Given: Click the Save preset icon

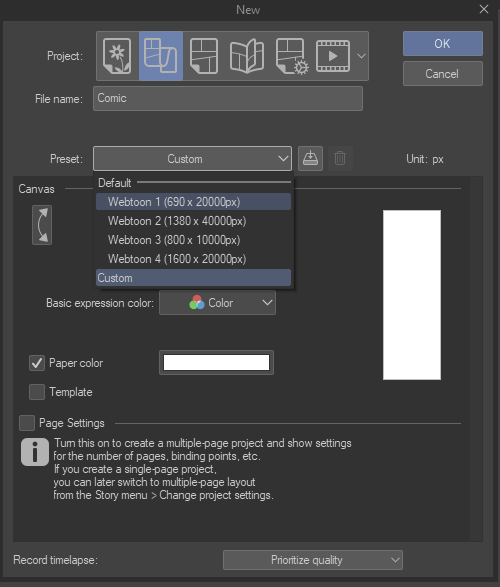Looking at the screenshot, I should [310, 158].
